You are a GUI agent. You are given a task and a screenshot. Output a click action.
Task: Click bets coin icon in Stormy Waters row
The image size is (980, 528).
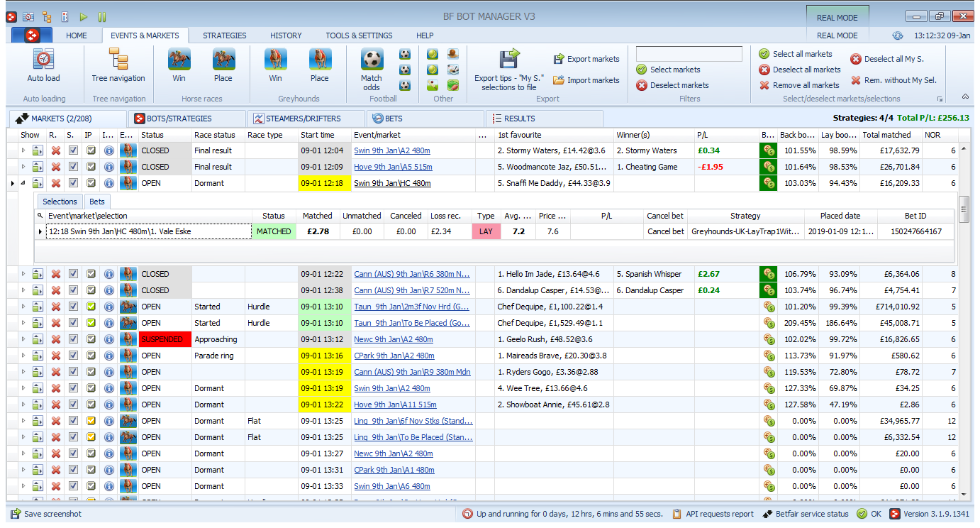pyautogui.click(x=768, y=150)
